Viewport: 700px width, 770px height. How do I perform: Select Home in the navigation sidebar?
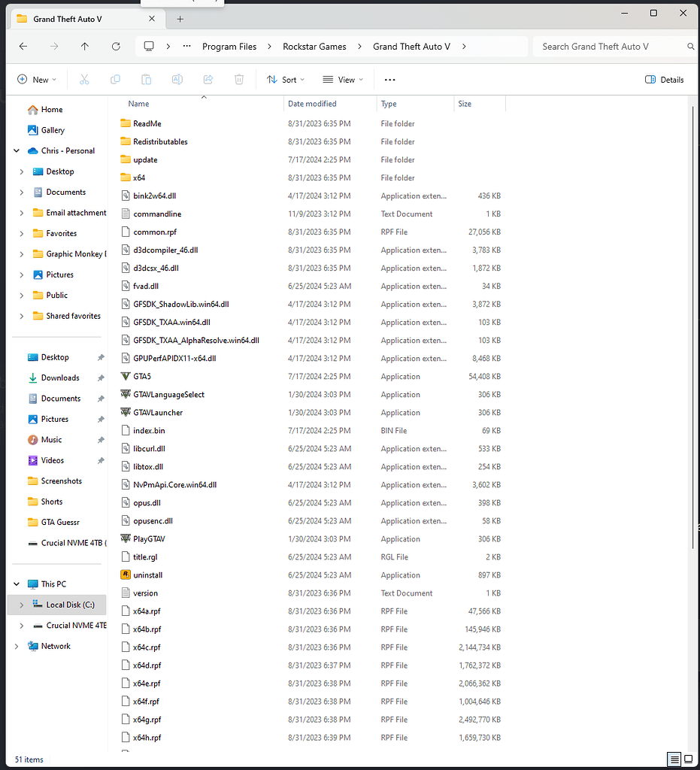pos(50,109)
